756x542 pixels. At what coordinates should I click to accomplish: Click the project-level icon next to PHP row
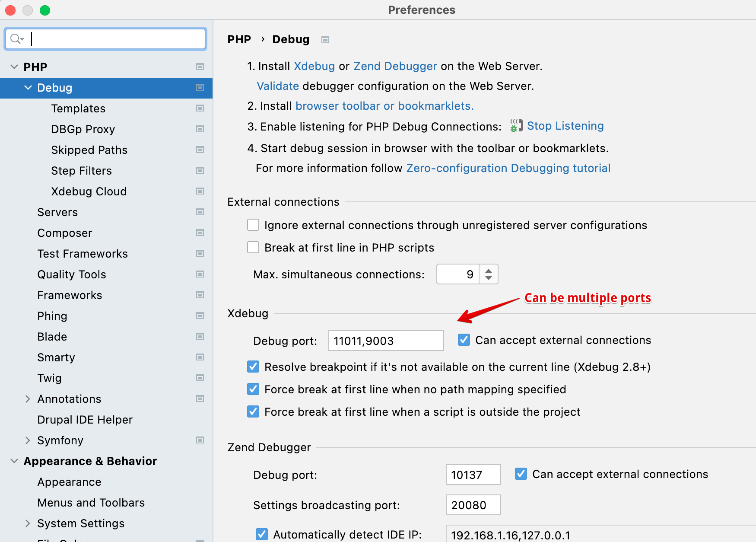200,67
